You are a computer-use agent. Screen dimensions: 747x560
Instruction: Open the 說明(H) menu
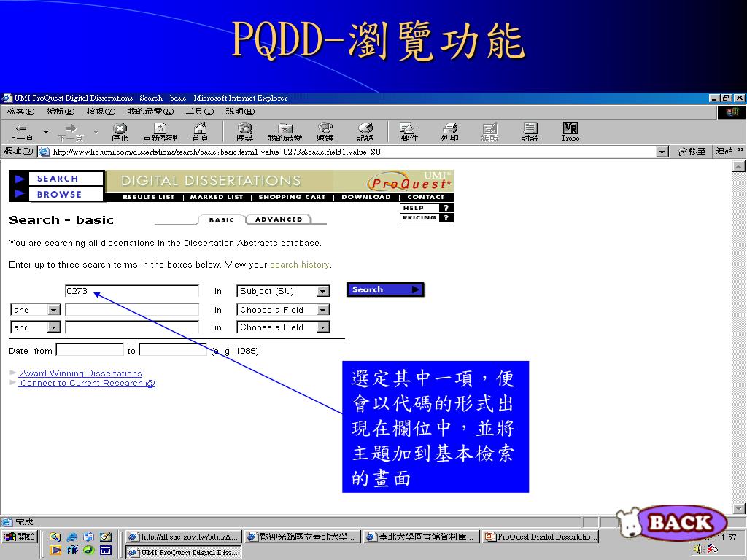point(240,112)
